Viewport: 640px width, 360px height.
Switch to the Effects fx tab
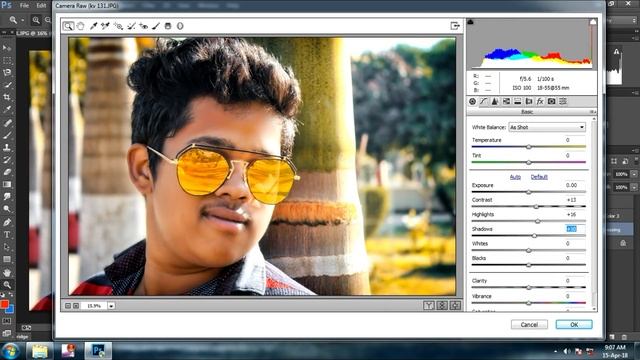pyautogui.click(x=540, y=101)
